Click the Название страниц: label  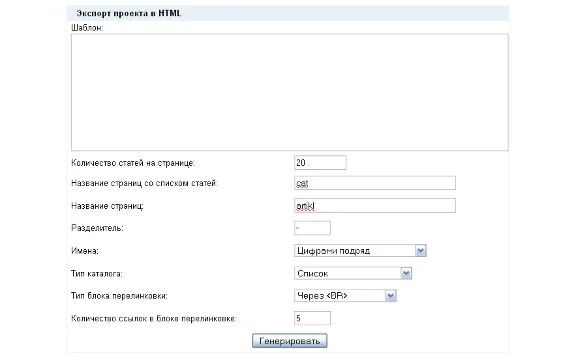point(107,206)
